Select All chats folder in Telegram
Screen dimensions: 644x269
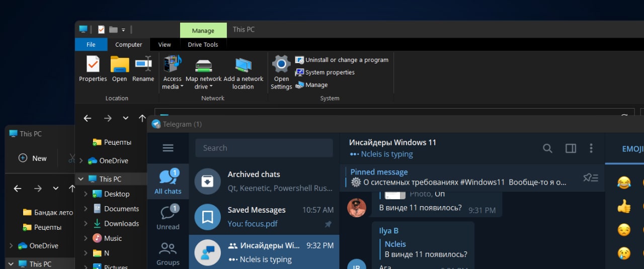168,182
